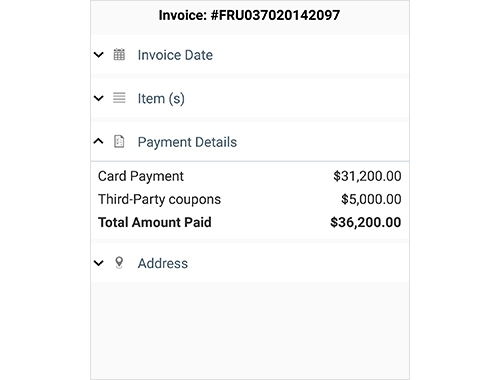This screenshot has width=500, height=380.
Task: Click the empty gray area below Address
Action: click(x=250, y=330)
